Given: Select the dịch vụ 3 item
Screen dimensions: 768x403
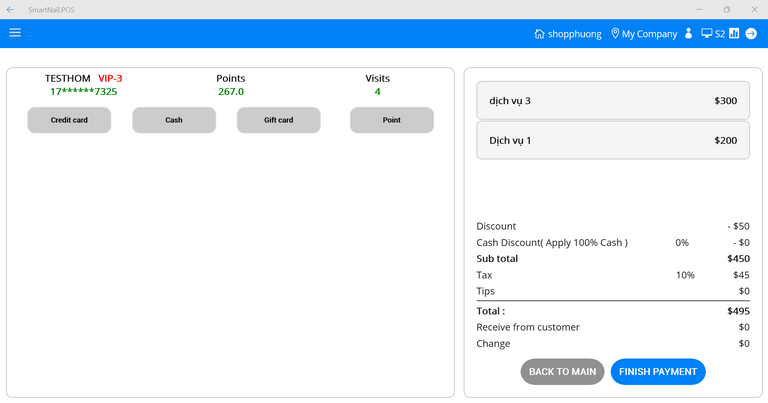Looking at the screenshot, I should 612,101.
